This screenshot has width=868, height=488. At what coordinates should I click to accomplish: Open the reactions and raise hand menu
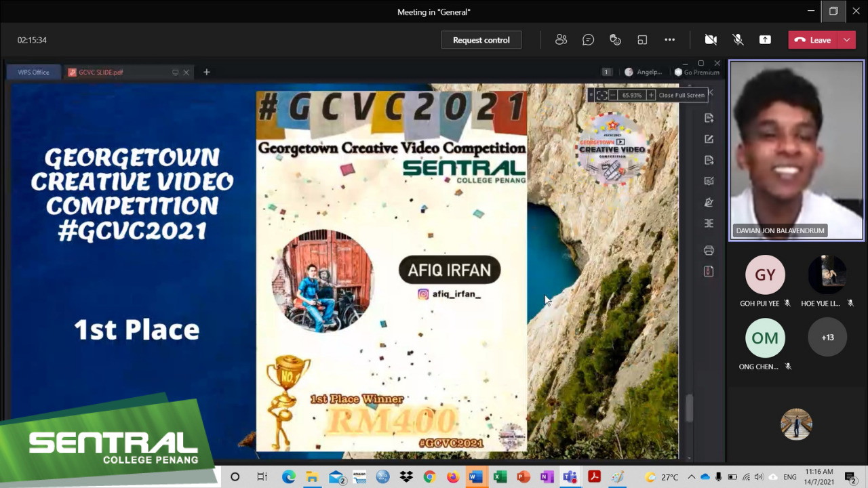pyautogui.click(x=615, y=40)
